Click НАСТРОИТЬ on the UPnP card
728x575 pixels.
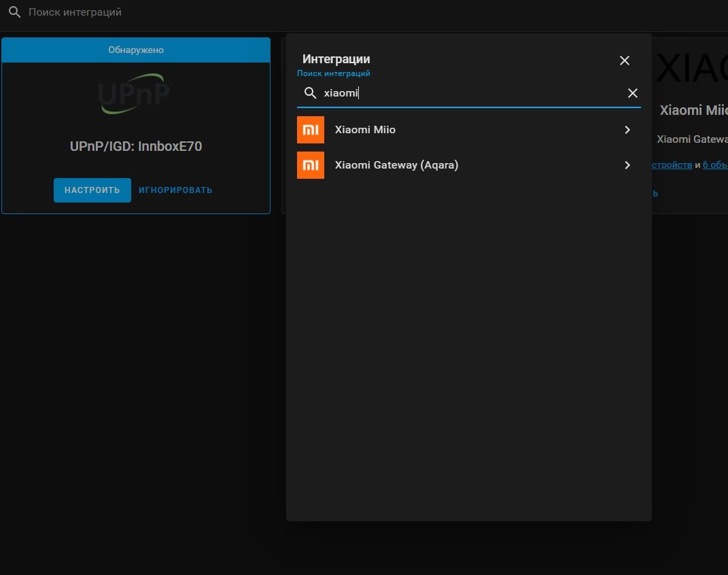pos(92,190)
